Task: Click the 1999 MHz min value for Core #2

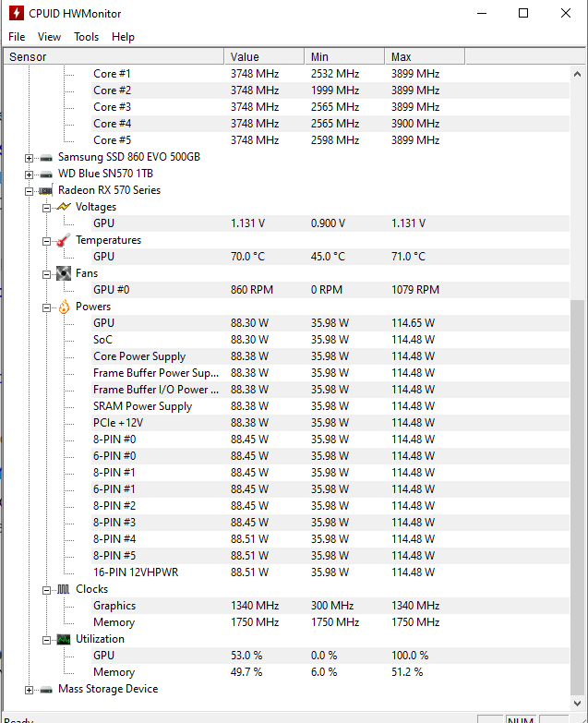Action: pyautogui.click(x=335, y=90)
